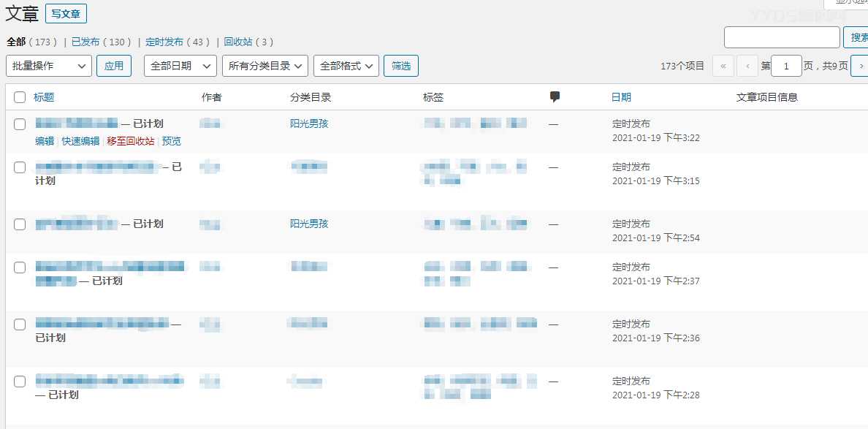Viewport: 868px width, 429px height.
Task: Click the current page number field
Action: (x=786, y=66)
